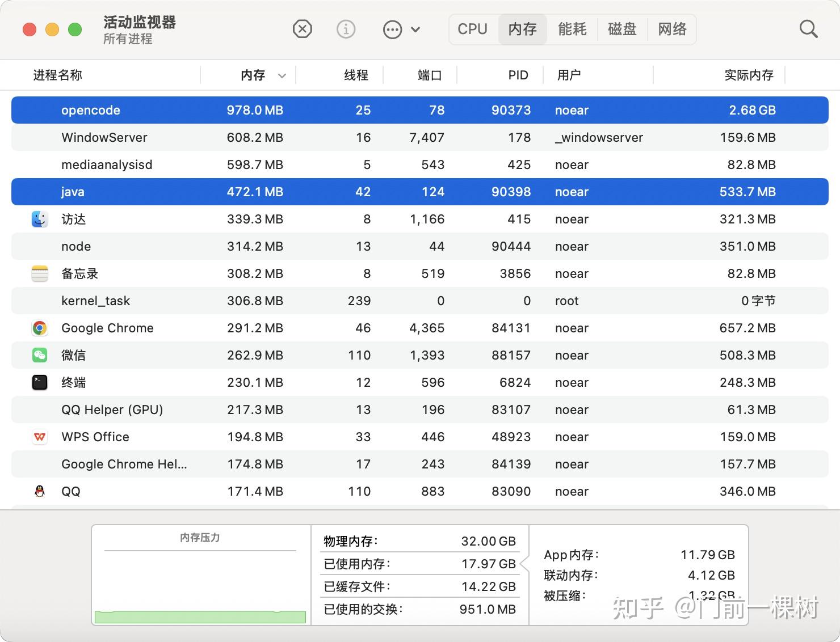Screen dimensions: 840x642
Task: Select the node process row
Action: point(420,246)
